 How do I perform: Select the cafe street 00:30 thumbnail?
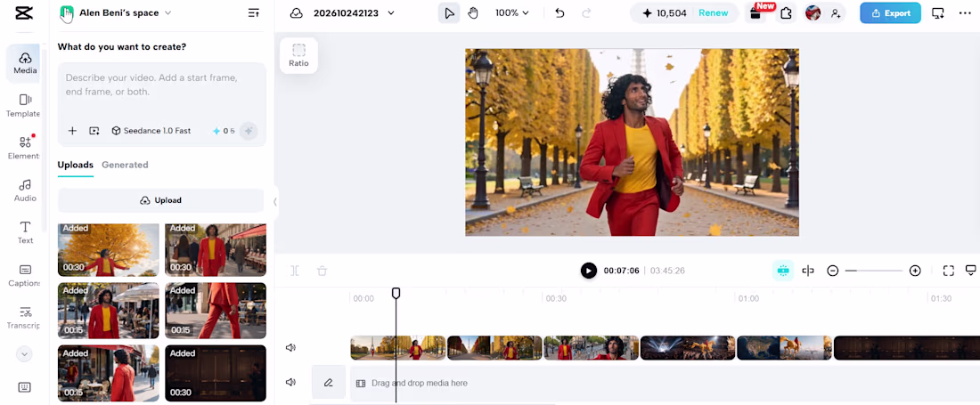coord(216,249)
